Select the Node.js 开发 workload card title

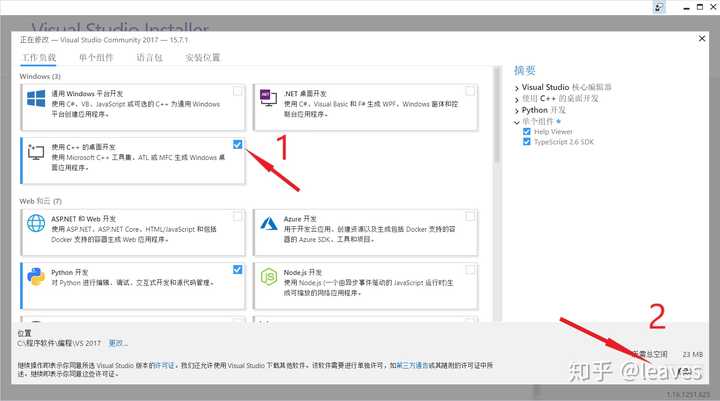[x=303, y=272]
